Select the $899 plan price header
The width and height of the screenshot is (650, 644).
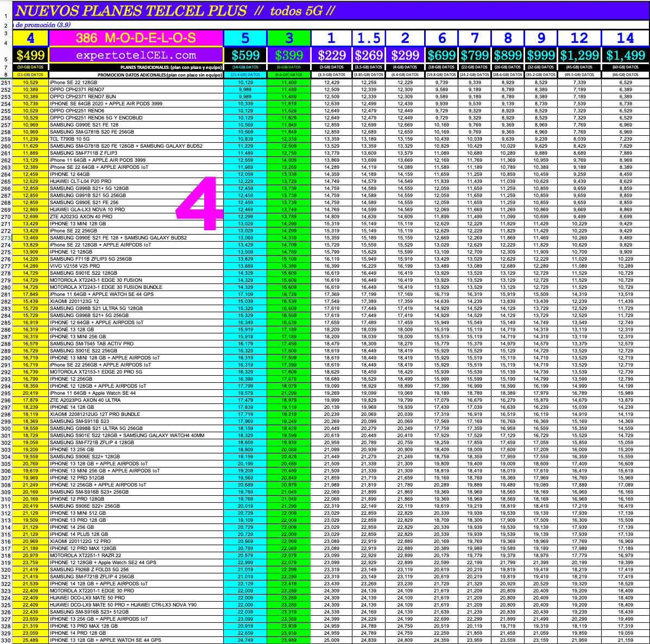pyautogui.click(x=508, y=55)
